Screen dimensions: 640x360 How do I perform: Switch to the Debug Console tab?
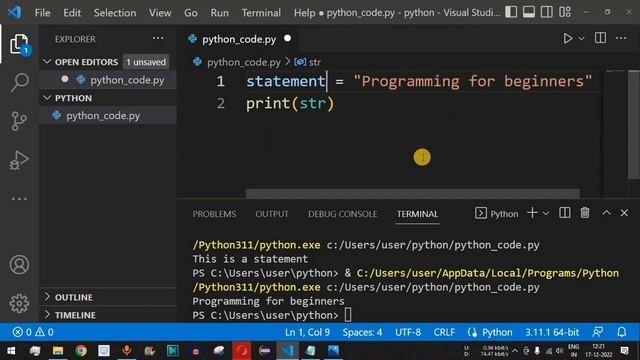tap(342, 214)
